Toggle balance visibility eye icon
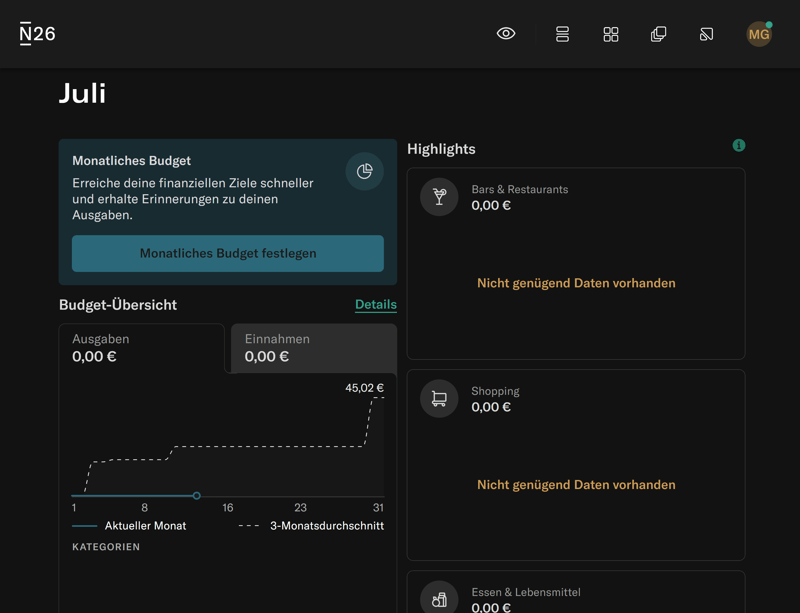Viewport: 800px width, 613px height. point(506,34)
